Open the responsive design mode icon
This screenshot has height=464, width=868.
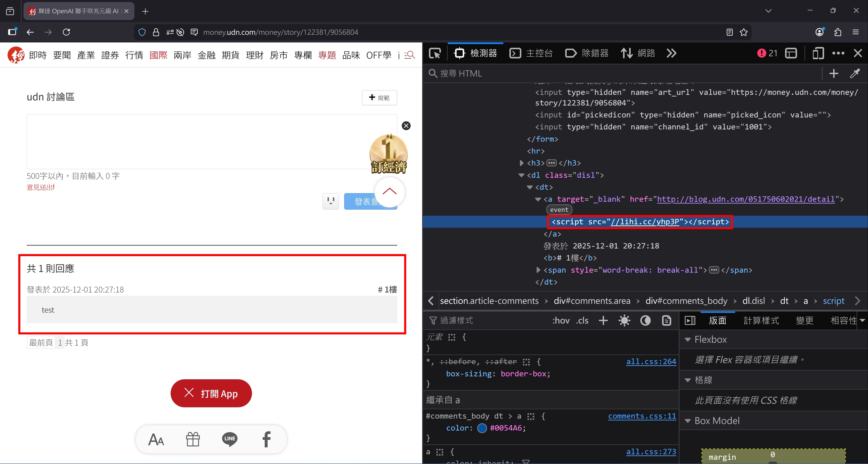tap(818, 53)
